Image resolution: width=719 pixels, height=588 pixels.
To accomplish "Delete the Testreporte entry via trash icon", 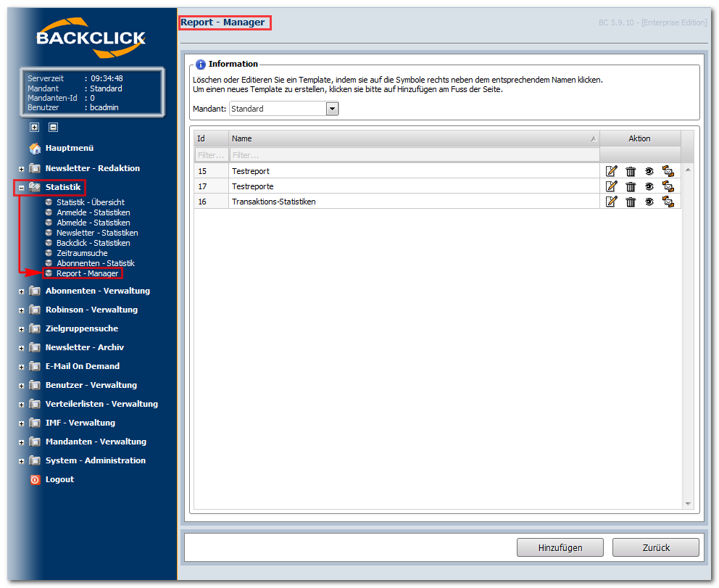I will [631, 186].
